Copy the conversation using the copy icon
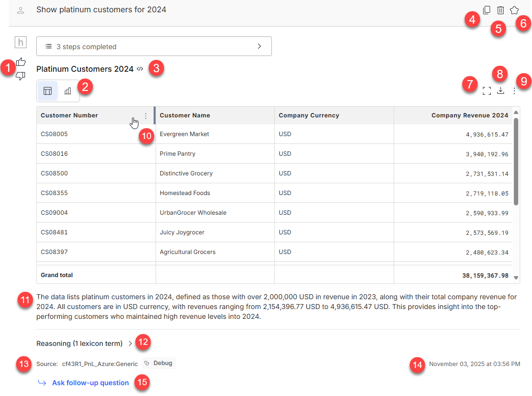 point(486,9)
